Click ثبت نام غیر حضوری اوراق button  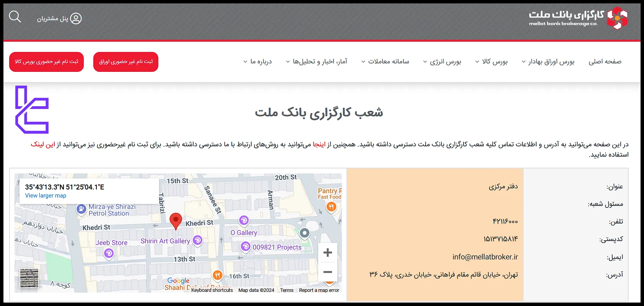[126, 62]
